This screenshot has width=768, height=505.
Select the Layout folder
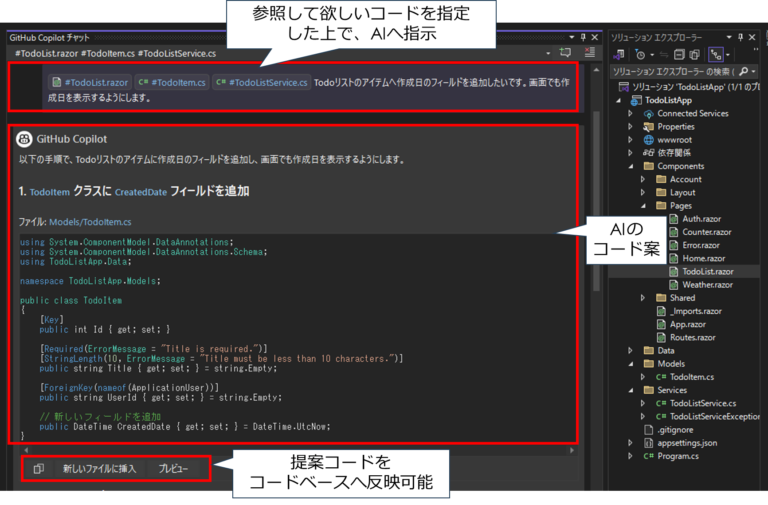682,192
